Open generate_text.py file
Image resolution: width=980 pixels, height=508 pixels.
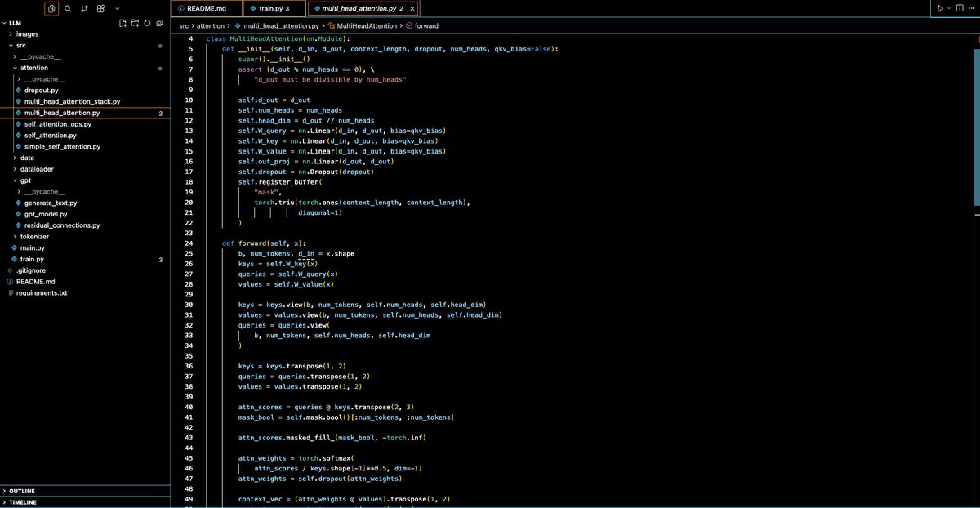tap(85, 203)
